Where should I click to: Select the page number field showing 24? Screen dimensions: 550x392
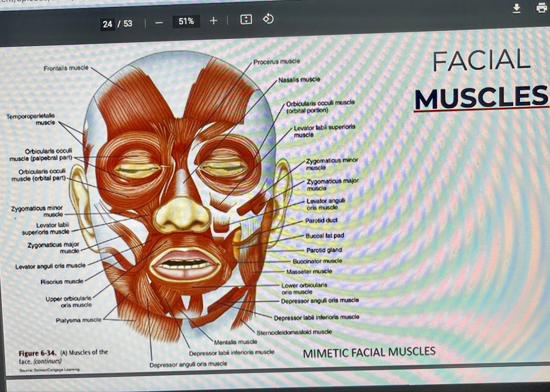tap(108, 24)
